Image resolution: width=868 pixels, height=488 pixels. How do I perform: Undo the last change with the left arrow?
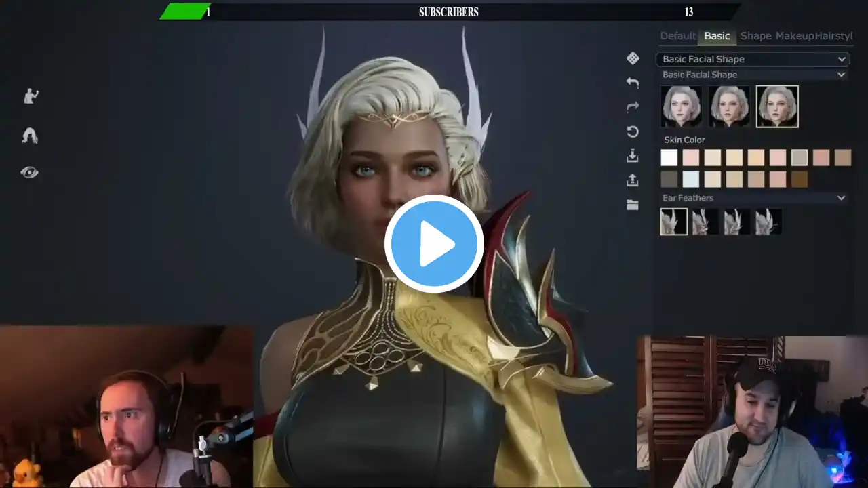[633, 83]
